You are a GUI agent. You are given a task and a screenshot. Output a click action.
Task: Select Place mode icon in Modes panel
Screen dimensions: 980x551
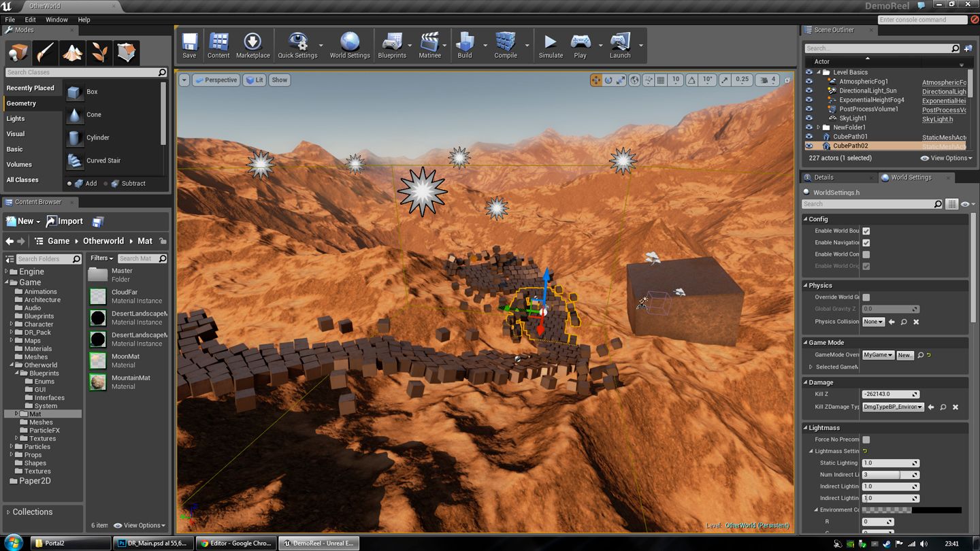click(19, 52)
